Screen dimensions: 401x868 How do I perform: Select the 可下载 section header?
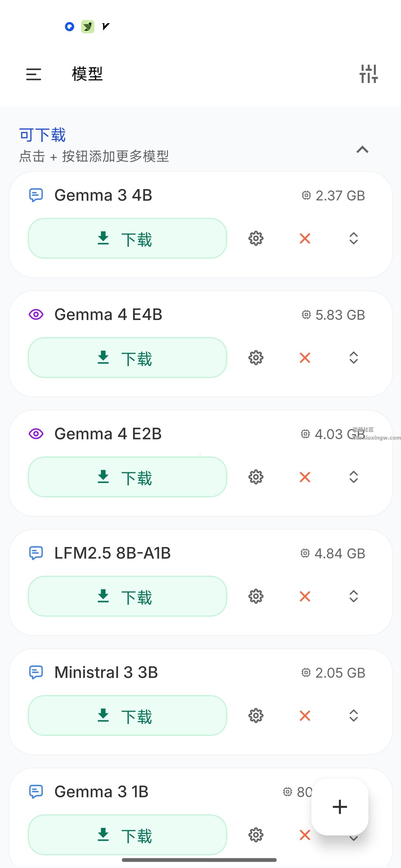click(43, 135)
